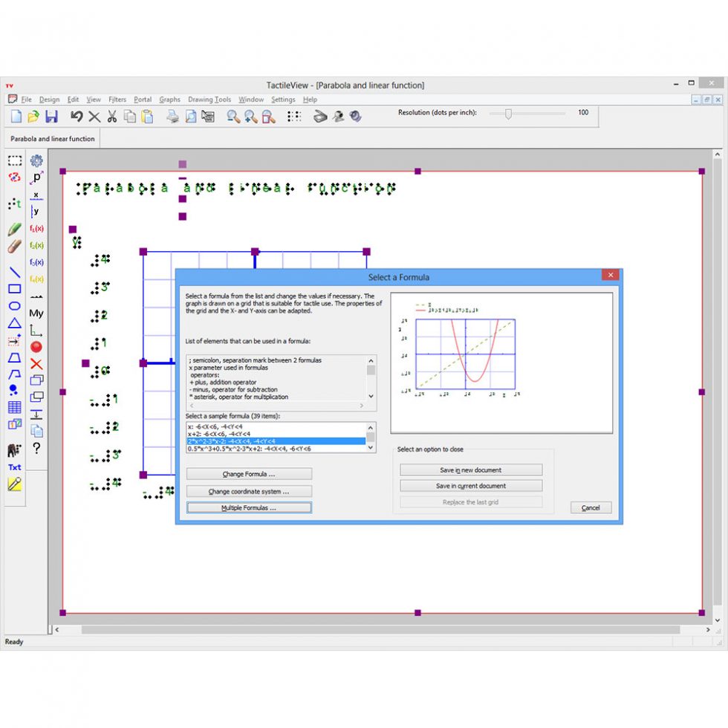The height and width of the screenshot is (728, 728).
Task: Click the 'Multiple Formulas ...' button
Action: click(x=248, y=507)
